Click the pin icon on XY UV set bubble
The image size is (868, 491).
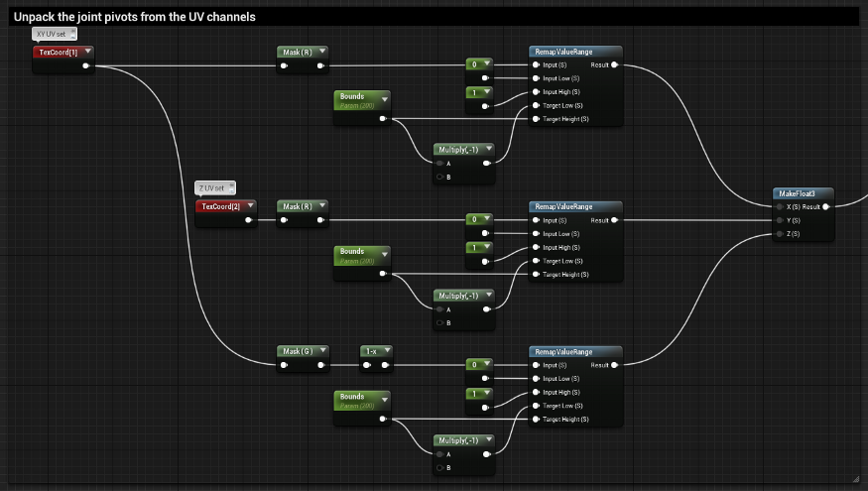pyautogui.click(x=72, y=34)
